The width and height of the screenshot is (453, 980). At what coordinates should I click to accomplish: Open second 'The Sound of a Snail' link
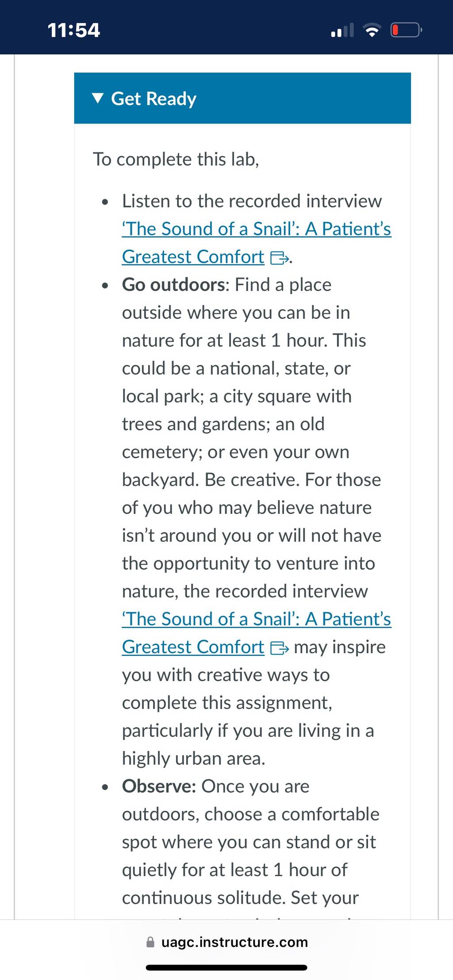pyautogui.click(x=257, y=619)
